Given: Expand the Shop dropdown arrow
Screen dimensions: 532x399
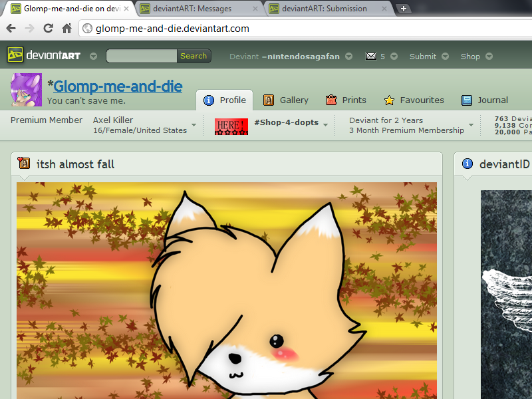Looking at the screenshot, I should pyautogui.click(x=489, y=57).
